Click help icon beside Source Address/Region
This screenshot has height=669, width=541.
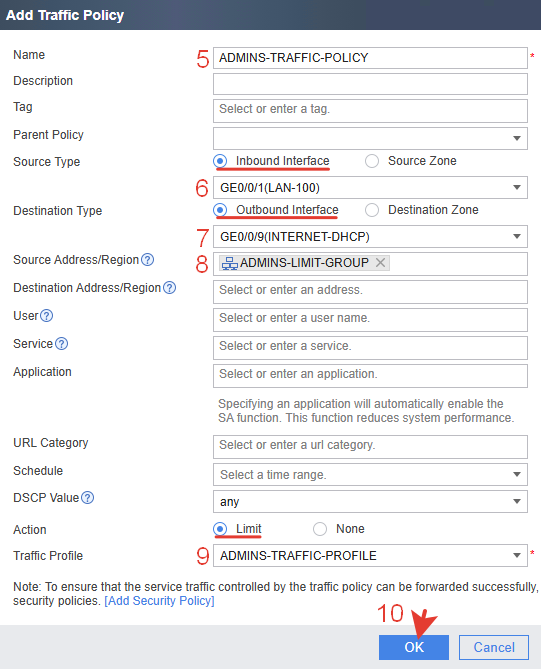[x=148, y=259]
